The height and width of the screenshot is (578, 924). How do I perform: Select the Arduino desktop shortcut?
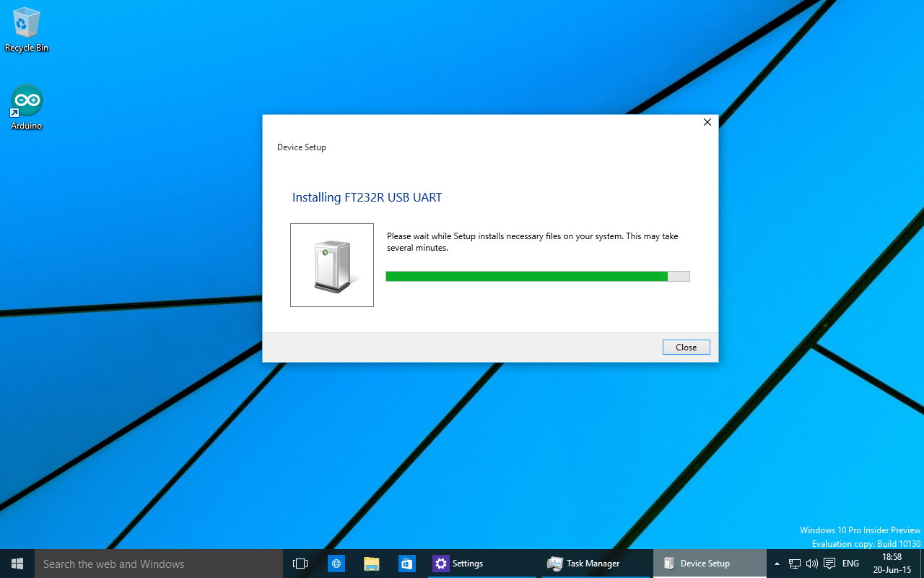coord(27,108)
